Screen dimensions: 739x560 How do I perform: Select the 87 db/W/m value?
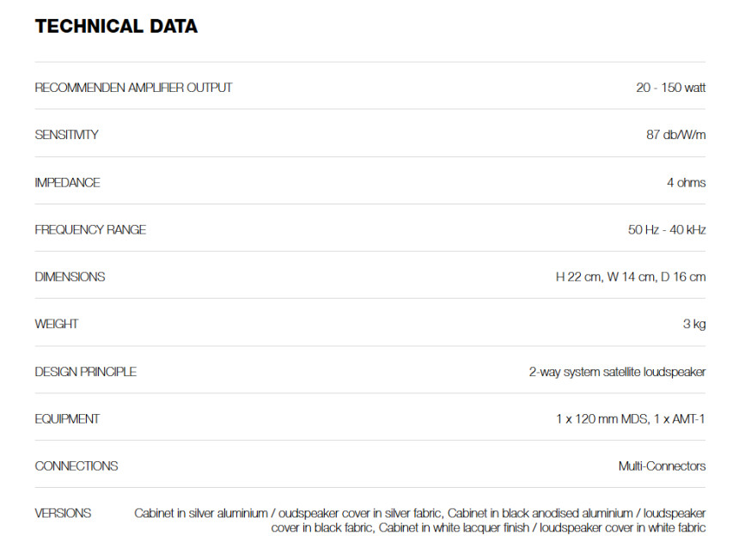pos(675,135)
